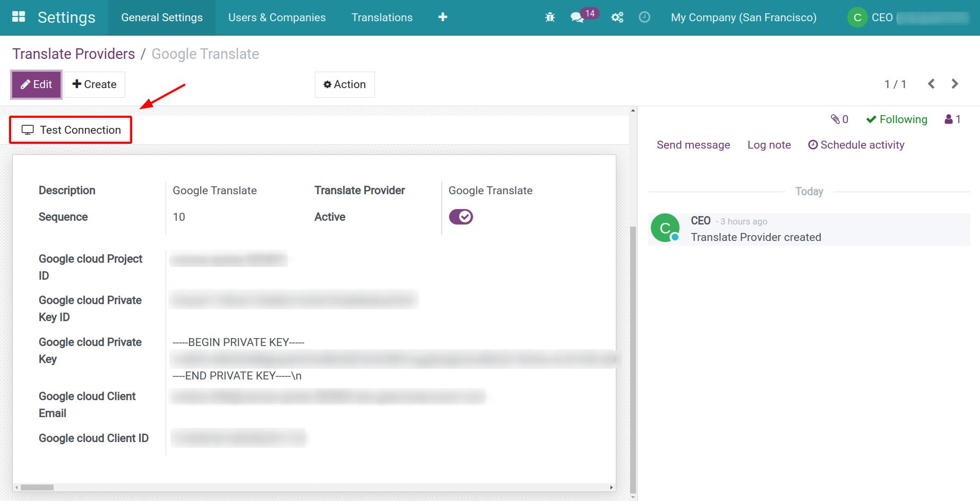The width and height of the screenshot is (980, 501).
Task: Unfollow by clicking Following
Action: tap(896, 119)
